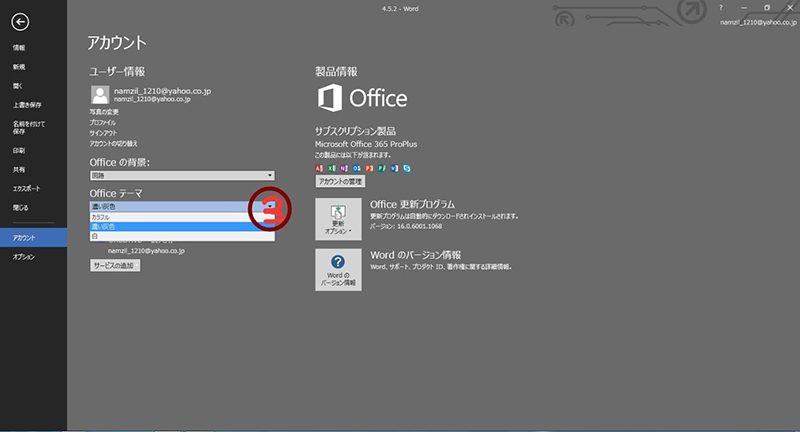The width and height of the screenshot is (800, 432).
Task: Click the Excel app icon
Action: pos(332,168)
